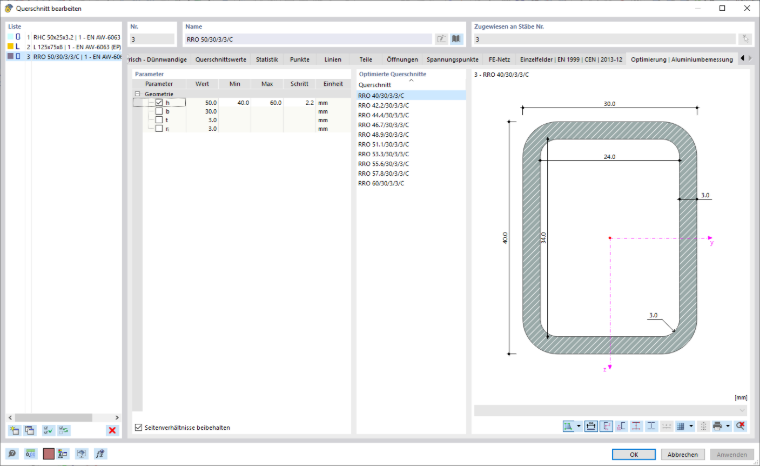The width and height of the screenshot is (760, 466).
Task: Click the OK button
Action: (633, 454)
